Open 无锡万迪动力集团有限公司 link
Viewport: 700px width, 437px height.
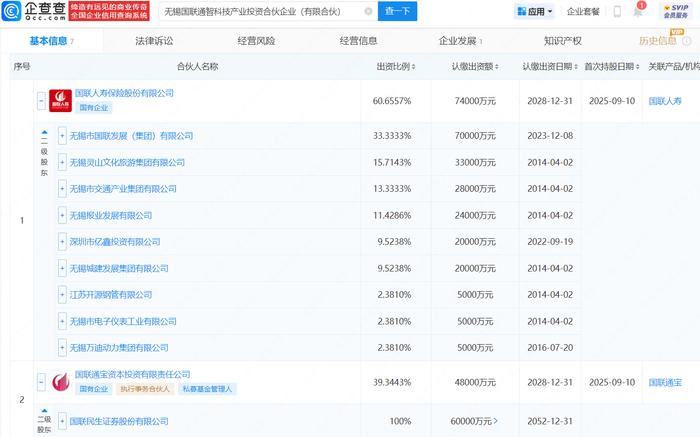[x=119, y=348]
